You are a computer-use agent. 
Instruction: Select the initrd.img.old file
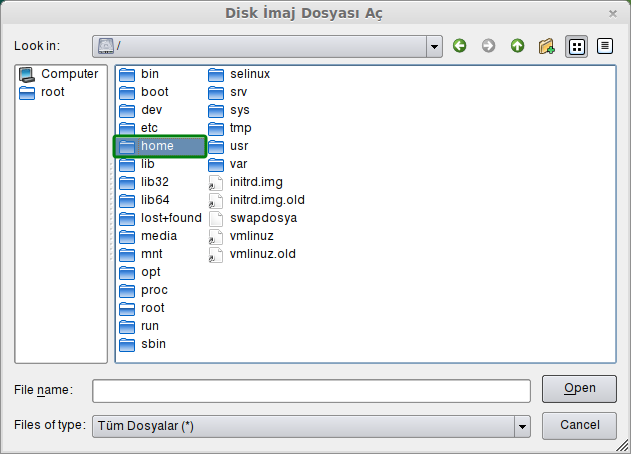point(257,200)
